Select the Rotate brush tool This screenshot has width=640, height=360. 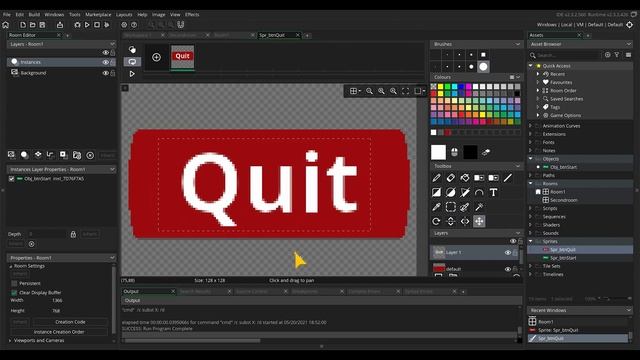coord(436,221)
